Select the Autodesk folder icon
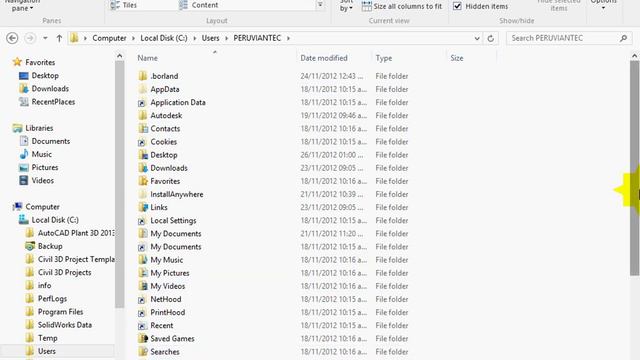Viewport: 640px width, 360px height. [142, 116]
